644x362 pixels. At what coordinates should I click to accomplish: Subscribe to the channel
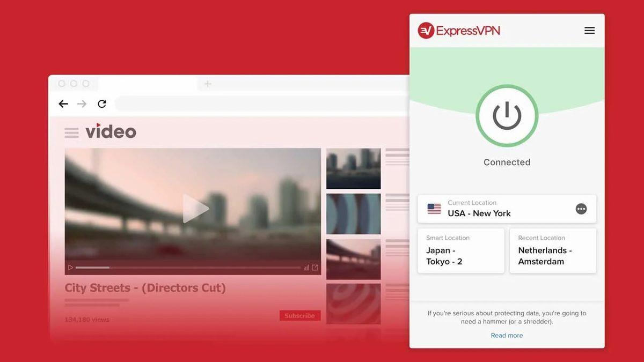click(x=300, y=315)
